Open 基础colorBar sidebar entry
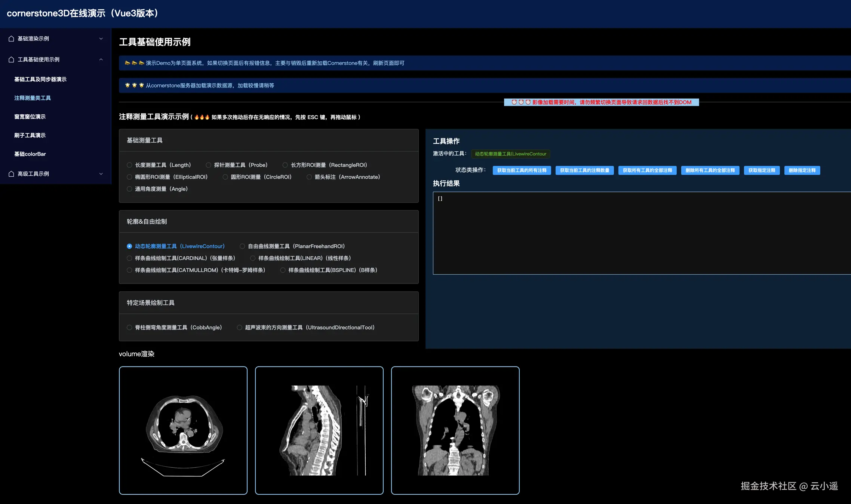Image resolution: width=851 pixels, height=504 pixels. 30,154
